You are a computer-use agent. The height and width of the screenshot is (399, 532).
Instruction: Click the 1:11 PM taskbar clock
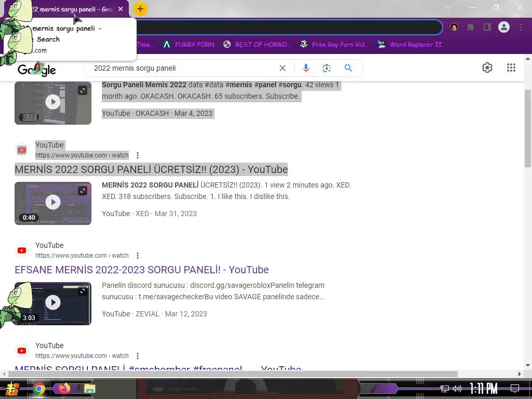(x=484, y=389)
